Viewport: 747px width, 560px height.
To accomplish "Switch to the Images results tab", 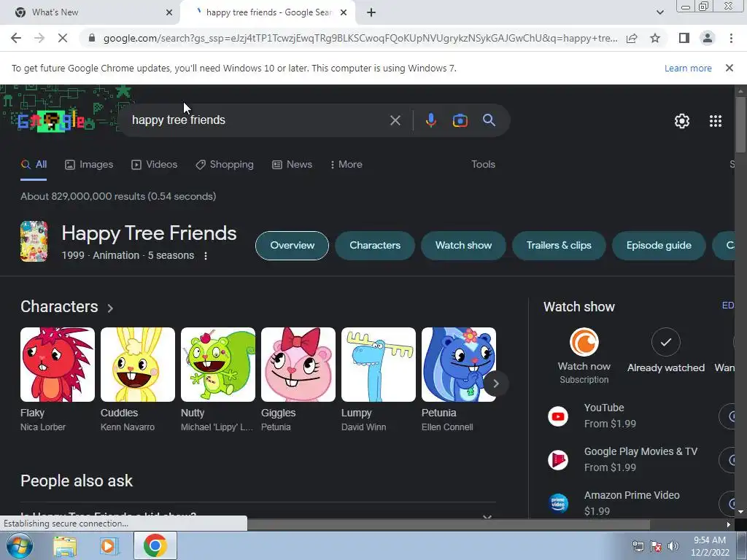I will point(89,165).
